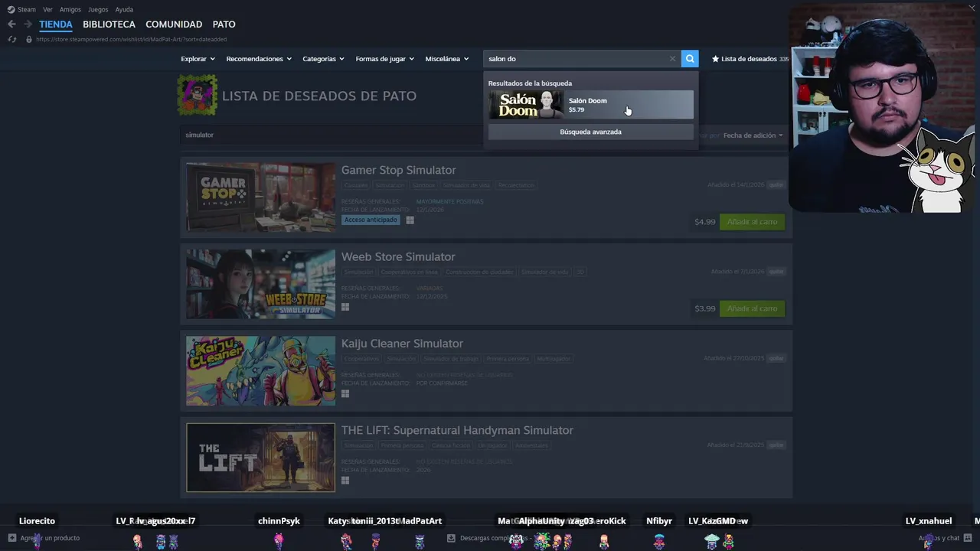Click Pato's wishlist avatar image
This screenshot has height=551, width=980.
click(198, 95)
